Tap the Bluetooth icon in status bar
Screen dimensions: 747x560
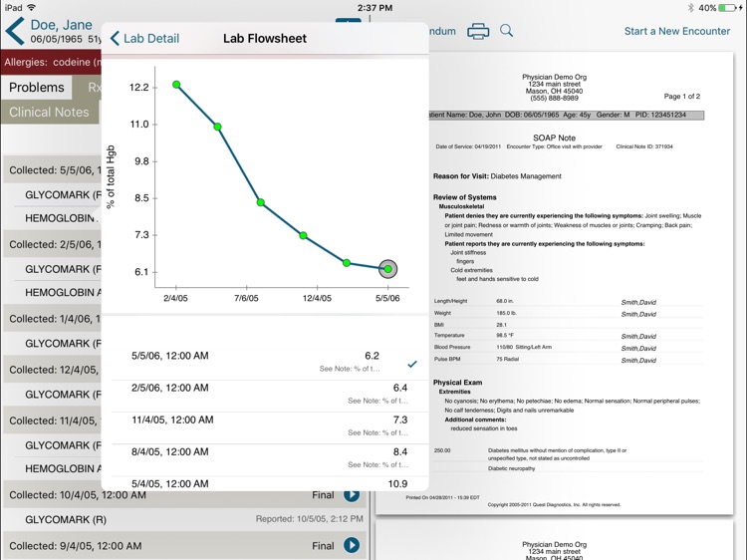click(x=688, y=7)
